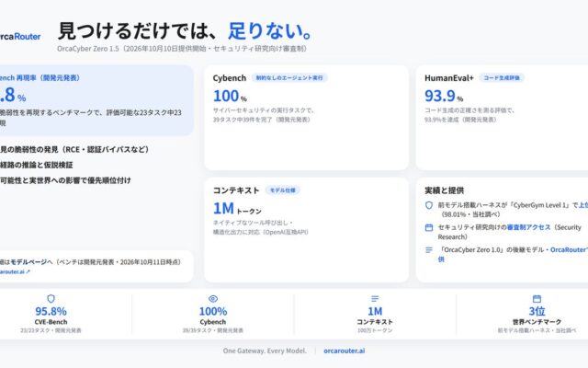Click the One Gateway. Every Model. tagline
The image size is (588, 368).
point(265,351)
